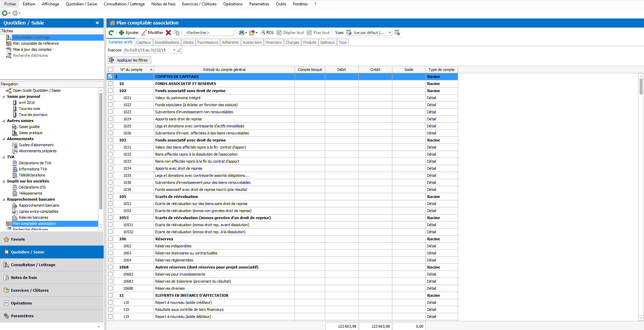
Task: Open the Exercice date range dropdown
Action: [174, 50]
